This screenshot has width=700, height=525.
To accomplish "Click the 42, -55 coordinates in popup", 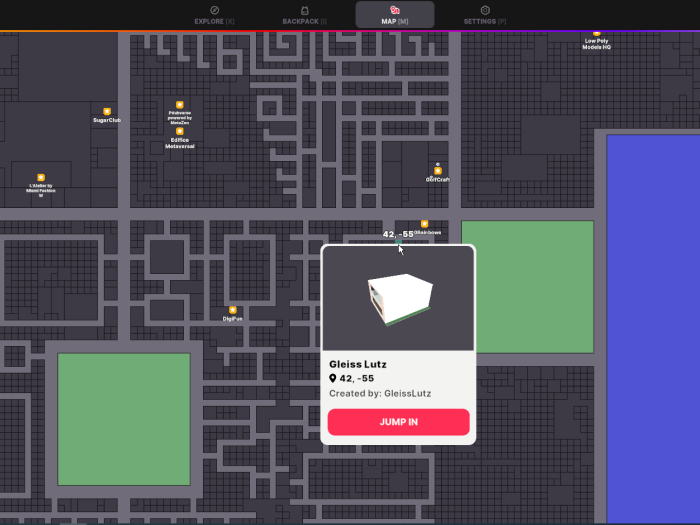I will pyautogui.click(x=356, y=379).
